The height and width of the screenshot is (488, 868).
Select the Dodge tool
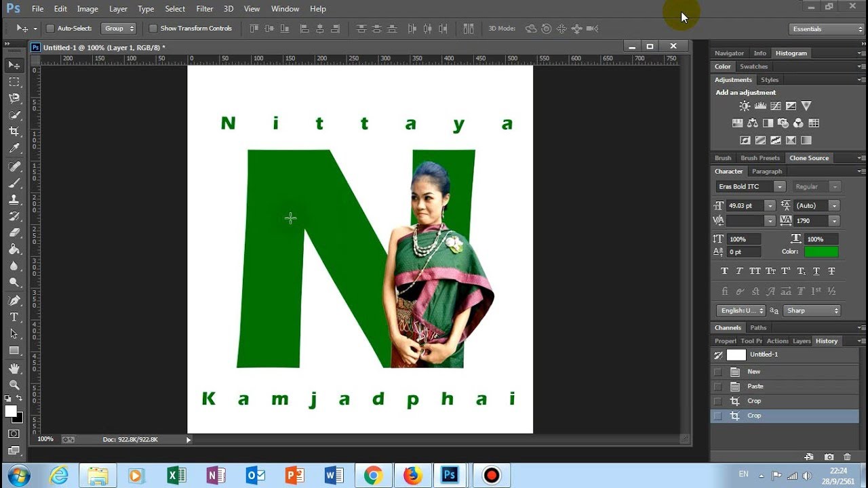14,283
